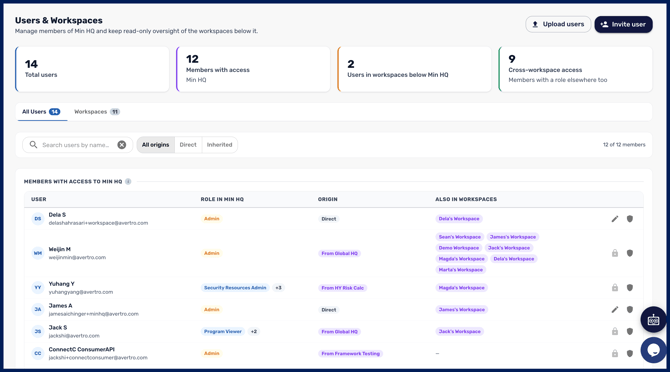Open the robot assistant floating button

[653, 319]
